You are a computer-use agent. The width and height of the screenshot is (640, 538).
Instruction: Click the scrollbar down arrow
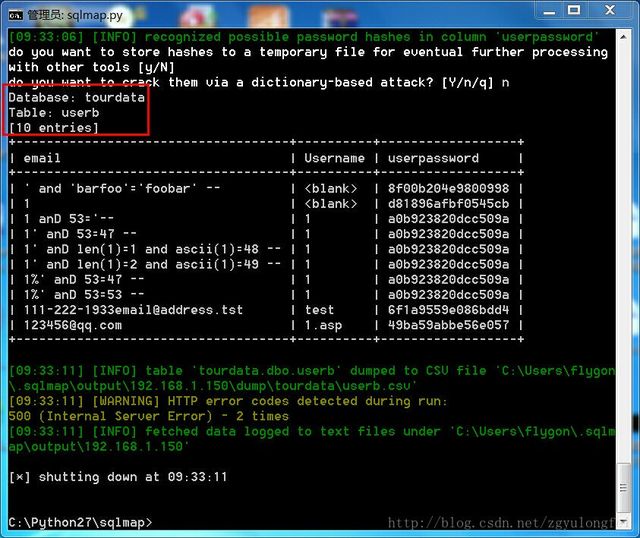(623, 521)
